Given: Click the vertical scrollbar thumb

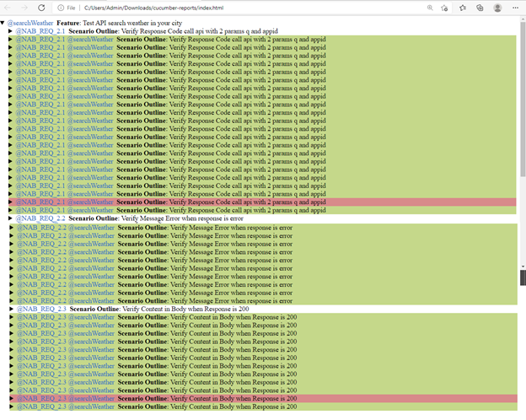Looking at the screenshot, I should pos(523,99).
